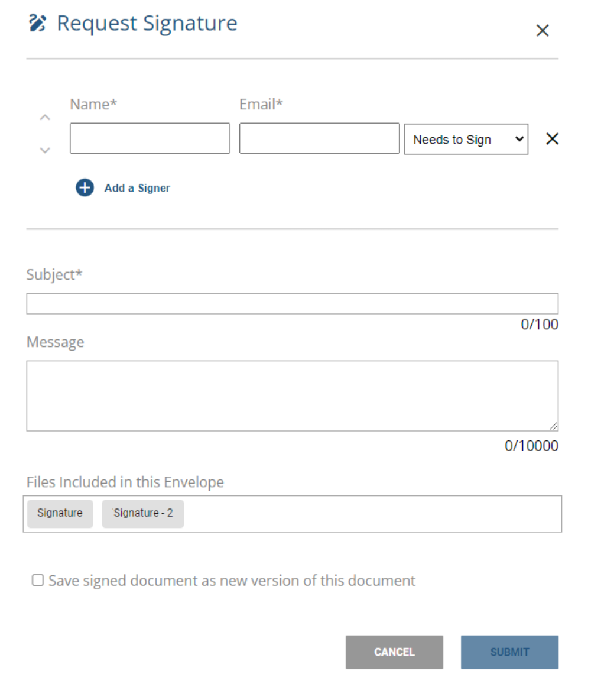
Task: Remove the first signer row
Action: click(x=552, y=138)
